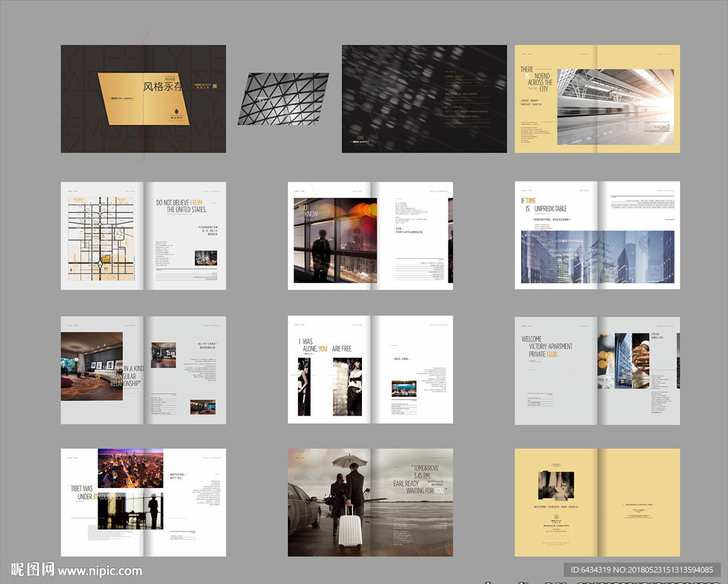
Task: Click the triangular glass-roof parallelogram image
Action: point(283,99)
